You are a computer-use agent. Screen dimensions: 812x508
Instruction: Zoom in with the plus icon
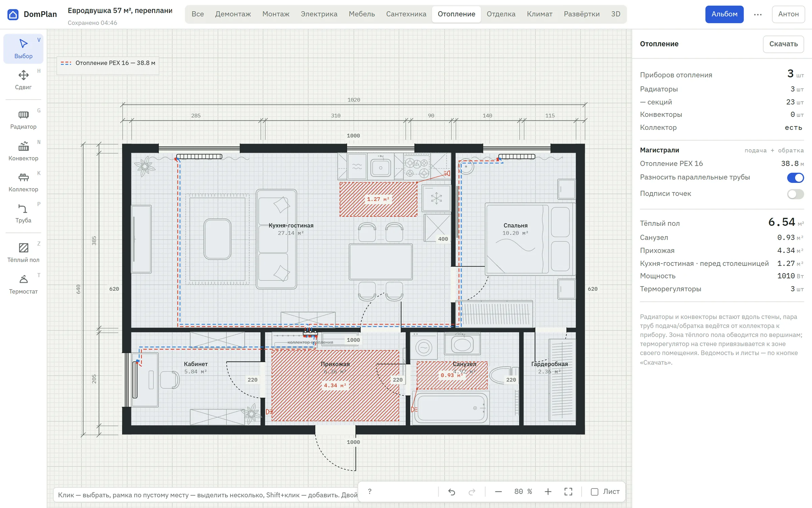click(548, 491)
